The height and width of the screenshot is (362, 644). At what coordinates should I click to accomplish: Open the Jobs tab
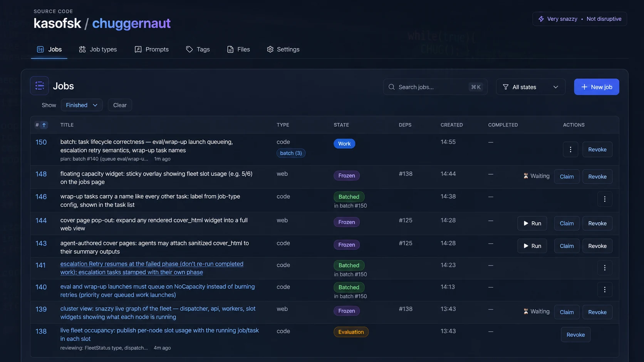[x=49, y=49]
